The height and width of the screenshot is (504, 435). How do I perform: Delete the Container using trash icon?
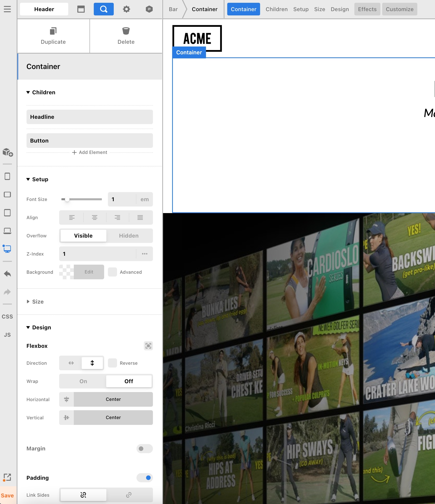(x=126, y=31)
